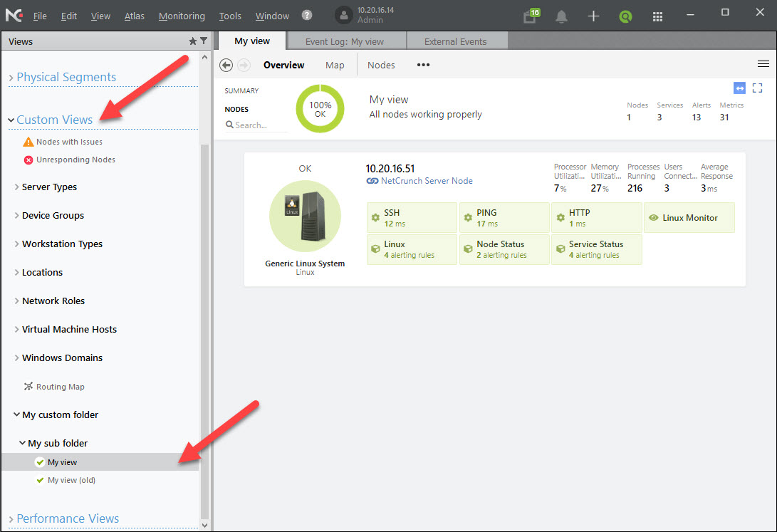Image resolution: width=777 pixels, height=532 pixels.
Task: Click the NetCrunch logo icon
Action: pos(14,16)
